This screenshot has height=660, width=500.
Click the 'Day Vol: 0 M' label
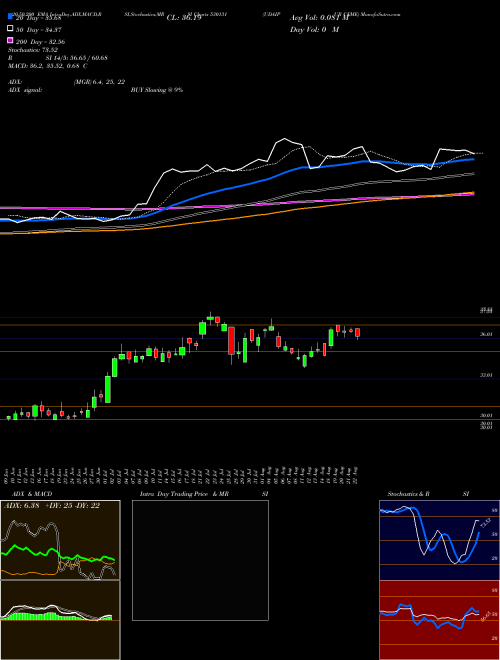(314, 29)
